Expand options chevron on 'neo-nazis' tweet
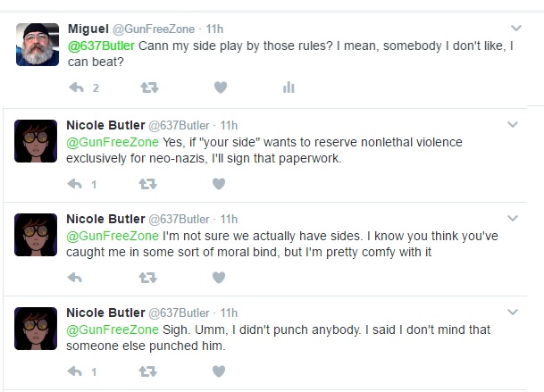Screen dimensions: 544x392 click(x=513, y=124)
